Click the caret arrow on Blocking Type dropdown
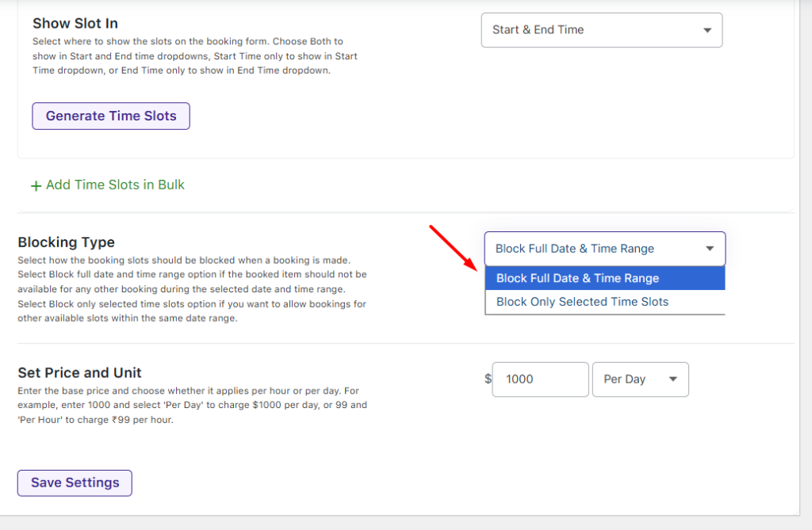812x530 pixels. 709,249
